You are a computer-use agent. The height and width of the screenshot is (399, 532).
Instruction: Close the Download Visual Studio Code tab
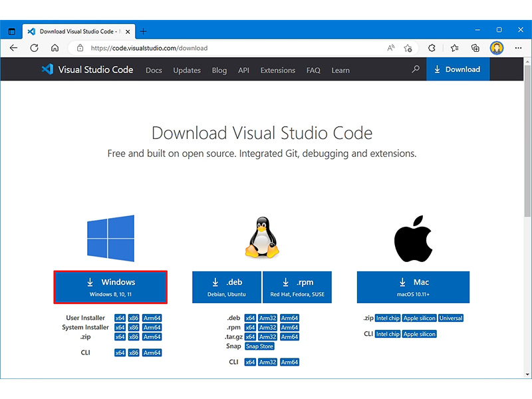[x=128, y=31]
